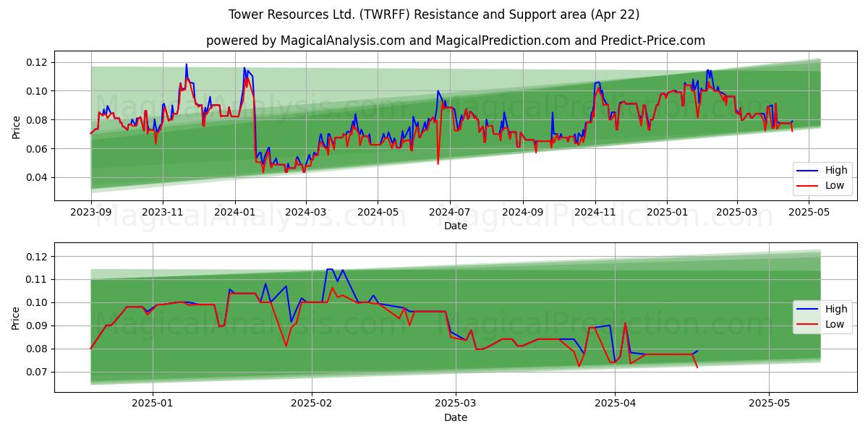Viewport: 868px width, 434px height.
Task: Click the blue High line swatch in bottom legend
Action: point(808,310)
